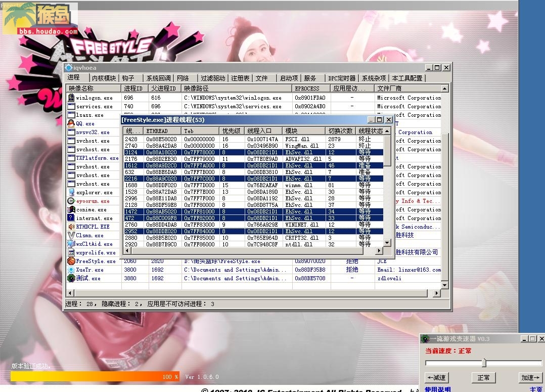The width and height of the screenshot is (545, 392).
Task: Select thread 2760 WININET.dll row
Action: point(254,225)
